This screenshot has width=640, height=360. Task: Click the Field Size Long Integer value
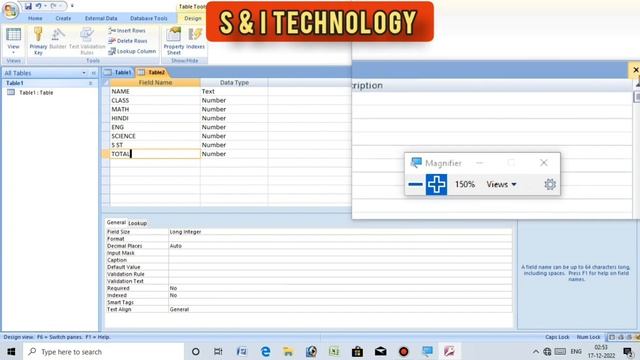click(x=340, y=232)
